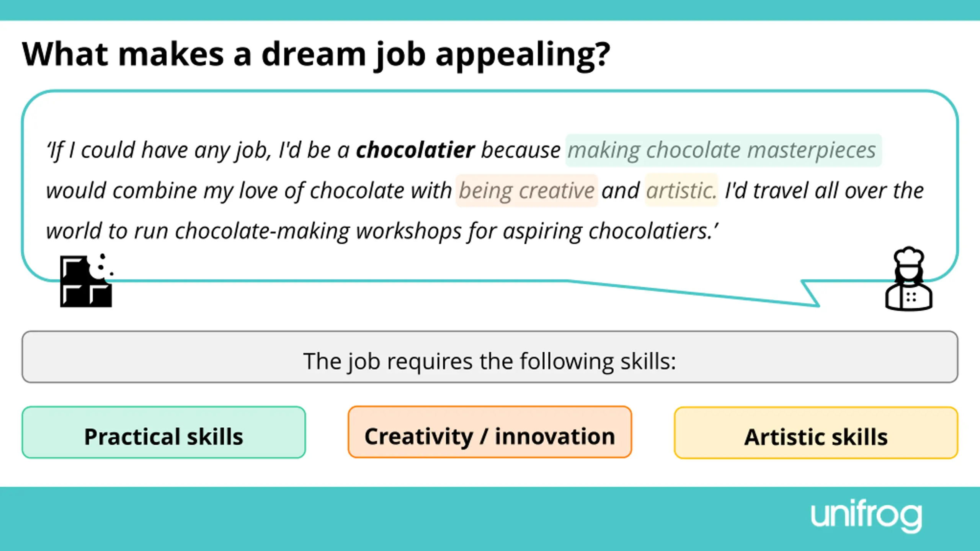Viewport: 980px width, 551px height.
Task: Click the teal header bar at top
Action: [490, 10]
